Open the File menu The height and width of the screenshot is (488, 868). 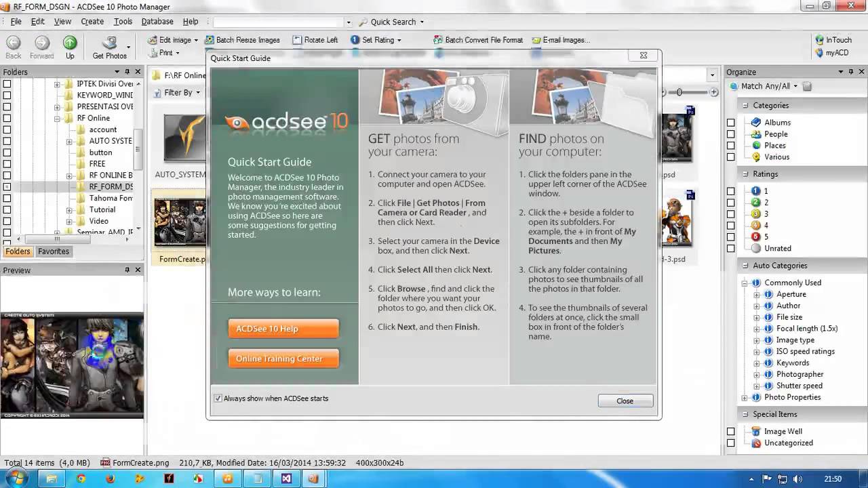pos(16,22)
